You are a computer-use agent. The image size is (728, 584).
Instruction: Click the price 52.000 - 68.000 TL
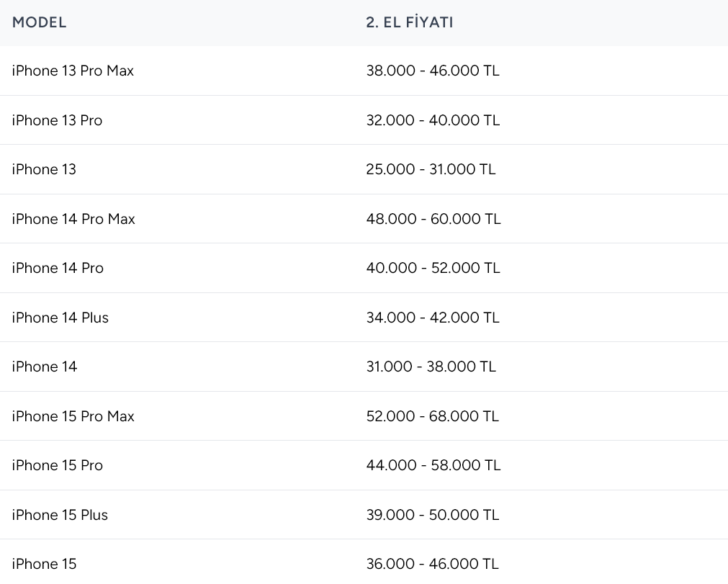click(x=433, y=416)
